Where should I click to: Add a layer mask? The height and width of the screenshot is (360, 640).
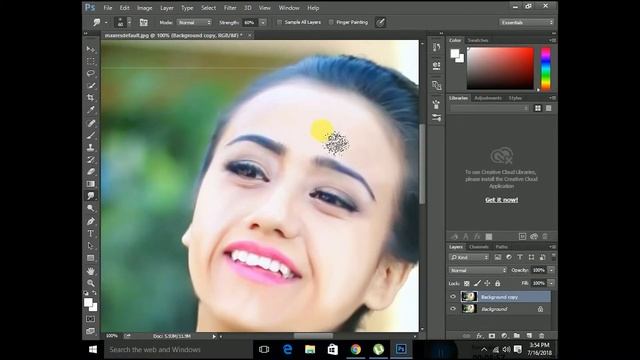492,336
